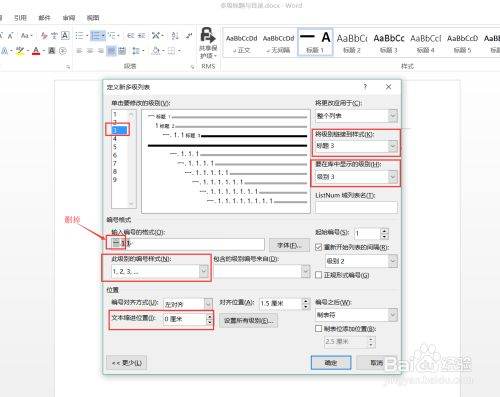500x397 pixels.
Task: Click the phonetic guide icon
Action: pos(54,35)
